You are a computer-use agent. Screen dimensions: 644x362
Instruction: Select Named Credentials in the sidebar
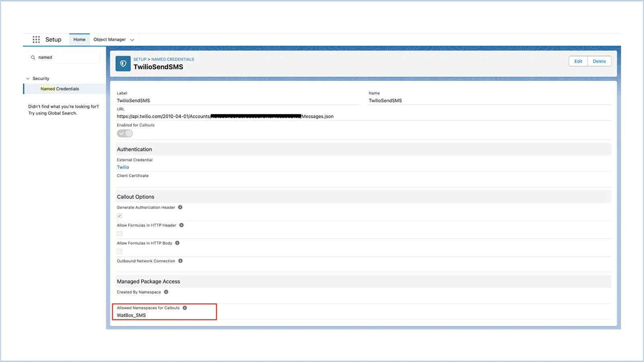[x=64, y=89]
